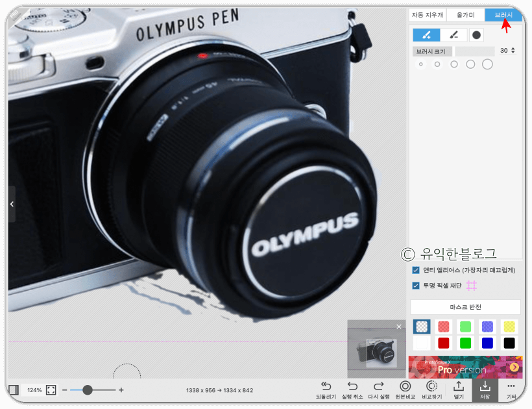The height and width of the screenshot is (409, 532).
Task: Pick the middle brush size preset
Action: [x=454, y=64]
